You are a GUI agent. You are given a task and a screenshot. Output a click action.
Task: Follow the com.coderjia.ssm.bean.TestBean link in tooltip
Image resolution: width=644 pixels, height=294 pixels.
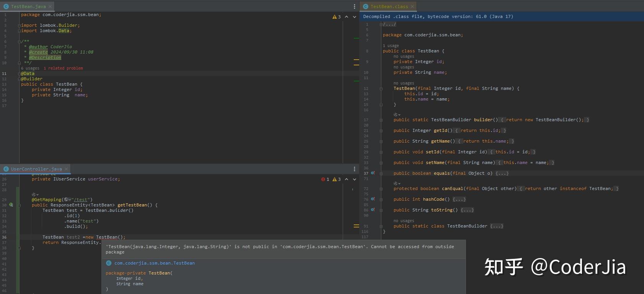click(154, 263)
